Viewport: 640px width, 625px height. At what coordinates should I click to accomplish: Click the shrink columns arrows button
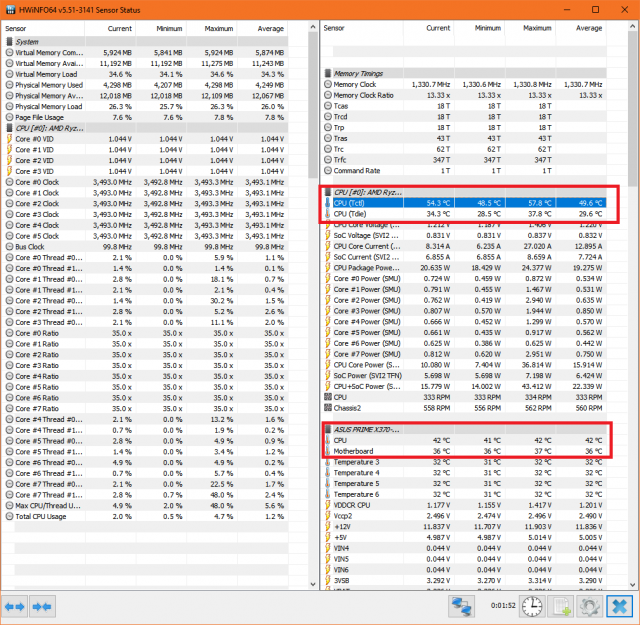coord(42,607)
